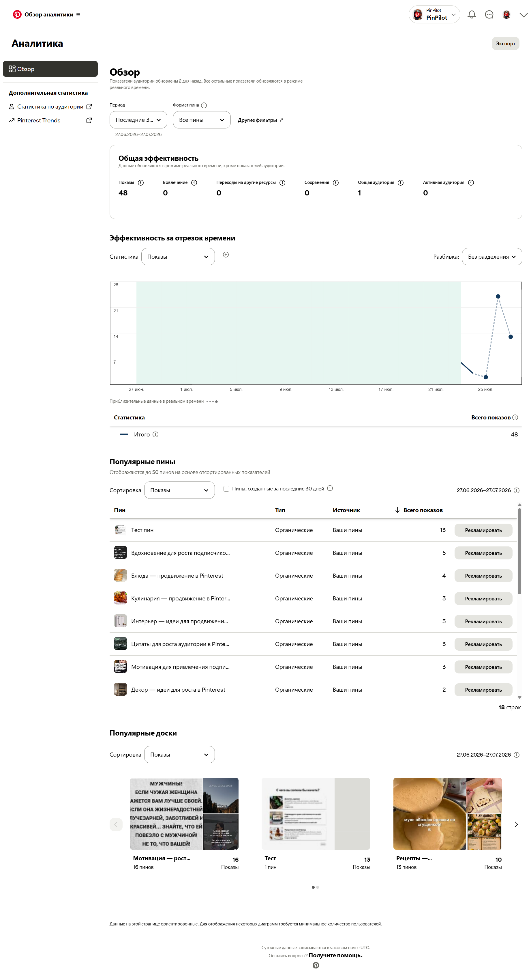Screen dimensions: 531x980
Task: Click the scroll up arrow of pins table
Action: [x=519, y=505]
